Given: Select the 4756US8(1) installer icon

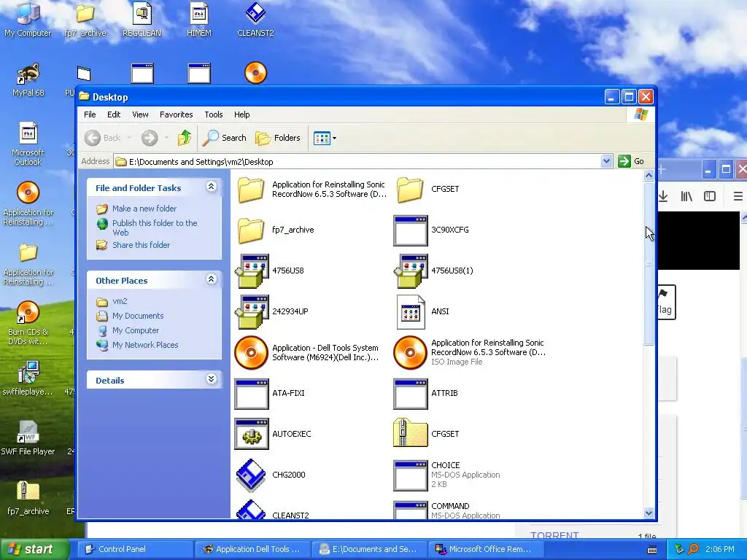Looking at the screenshot, I should pyautogui.click(x=410, y=271).
